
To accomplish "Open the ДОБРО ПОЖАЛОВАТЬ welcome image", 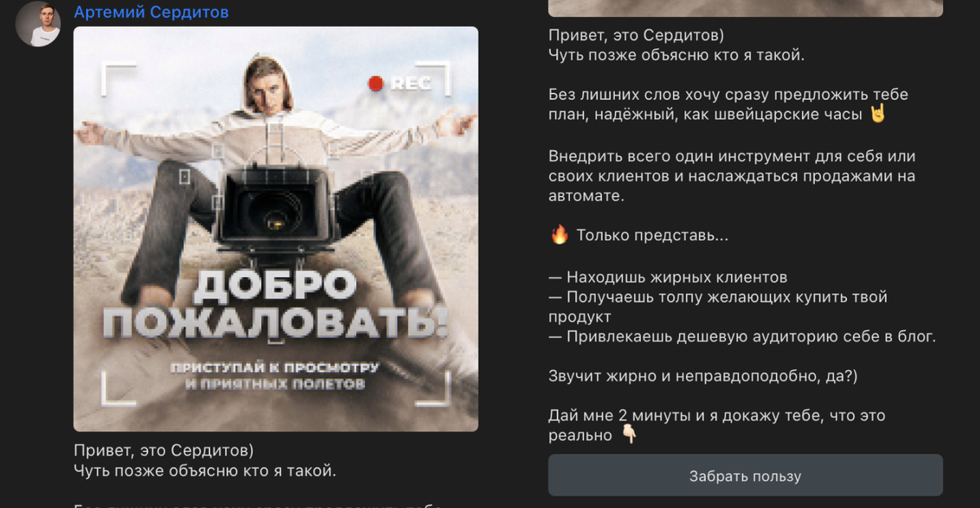I will pos(276,229).
